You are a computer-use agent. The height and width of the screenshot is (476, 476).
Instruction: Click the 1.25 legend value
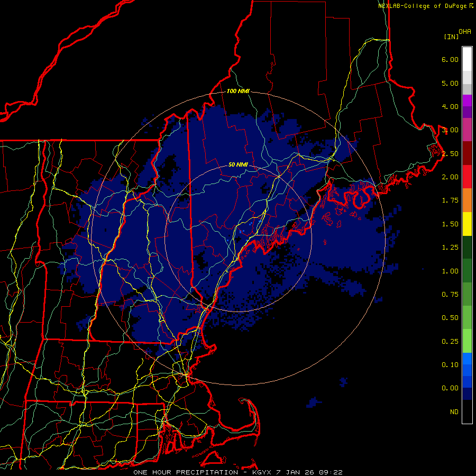(450, 248)
